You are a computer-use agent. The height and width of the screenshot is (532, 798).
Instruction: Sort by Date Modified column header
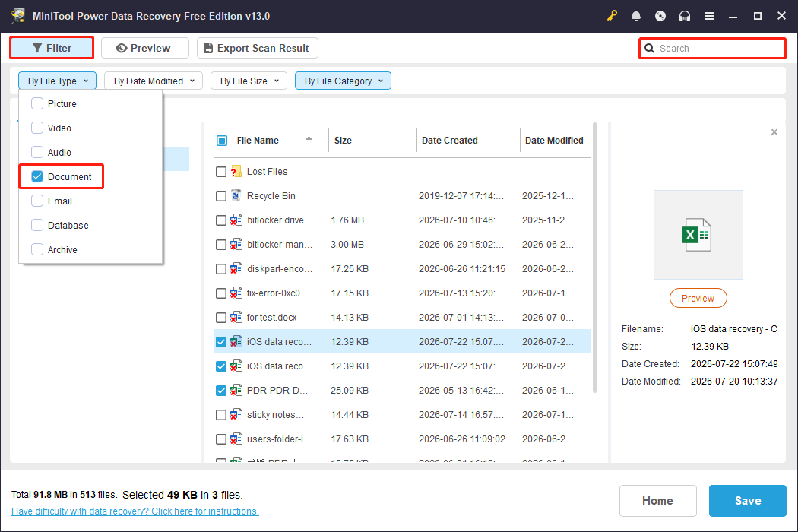click(554, 141)
